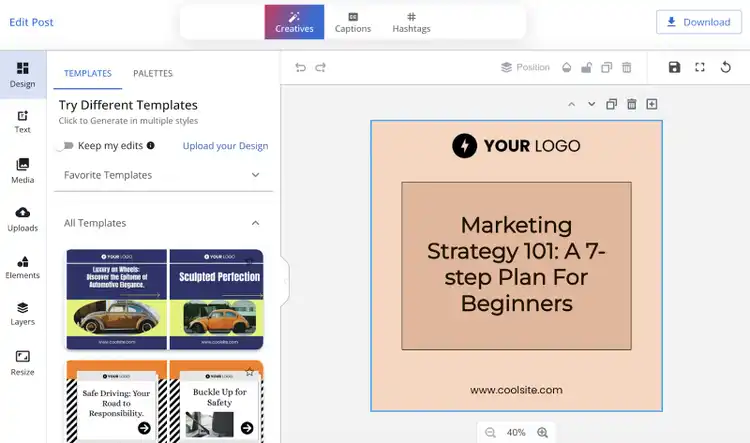Click the reset rotate icon
750x443 pixels.
tap(726, 67)
